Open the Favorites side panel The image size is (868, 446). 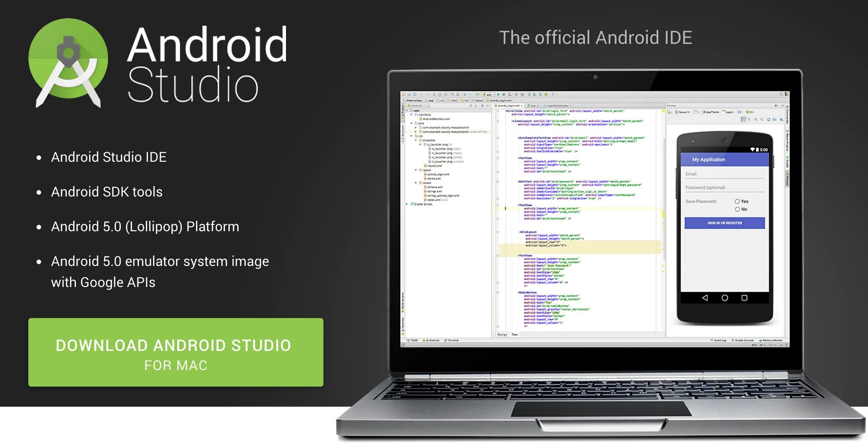403,325
